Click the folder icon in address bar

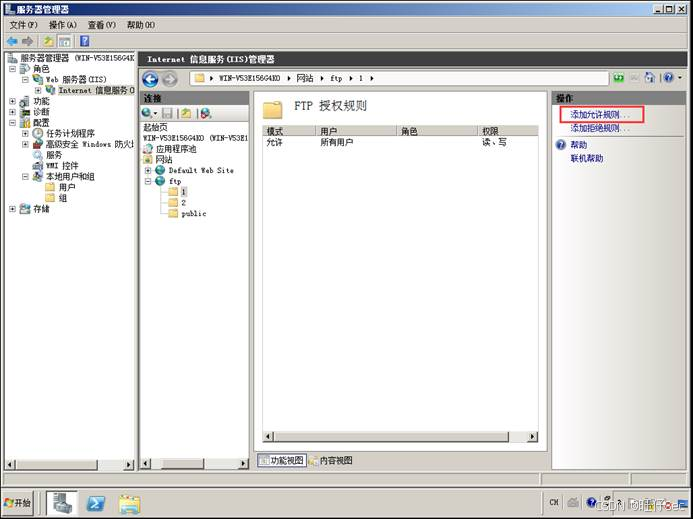(200, 78)
